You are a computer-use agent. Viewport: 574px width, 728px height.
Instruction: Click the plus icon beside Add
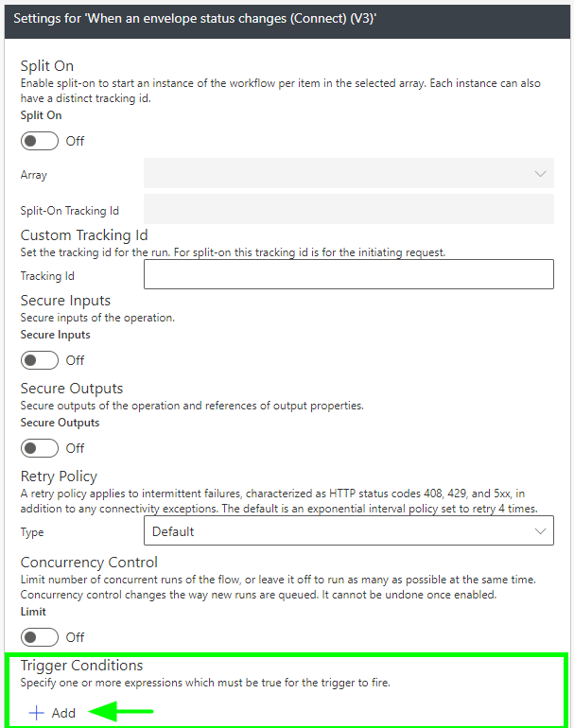(x=37, y=713)
